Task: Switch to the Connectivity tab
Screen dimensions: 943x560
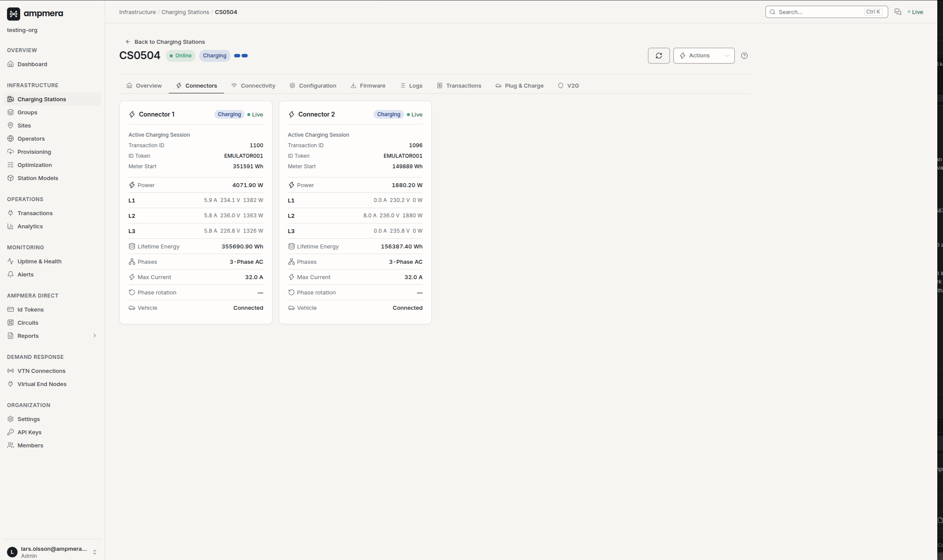Action: click(253, 85)
